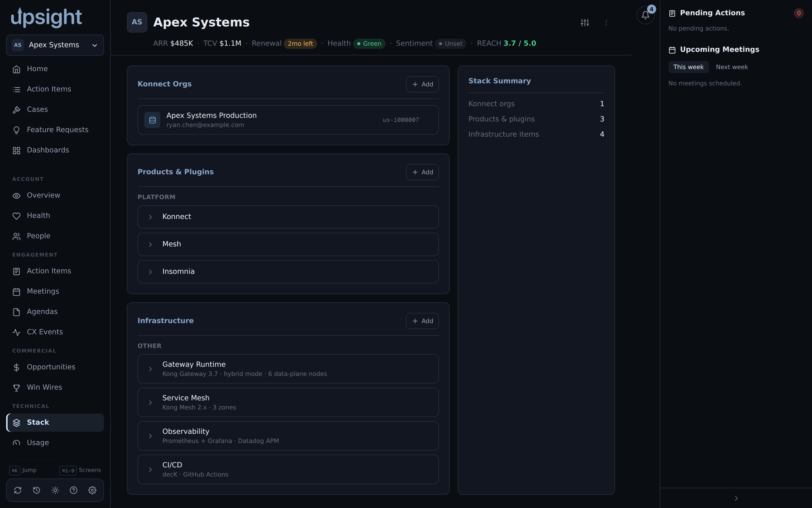Click the Upcoming Meetings calendar icon
Image resolution: width=812 pixels, height=508 pixels.
tap(672, 50)
